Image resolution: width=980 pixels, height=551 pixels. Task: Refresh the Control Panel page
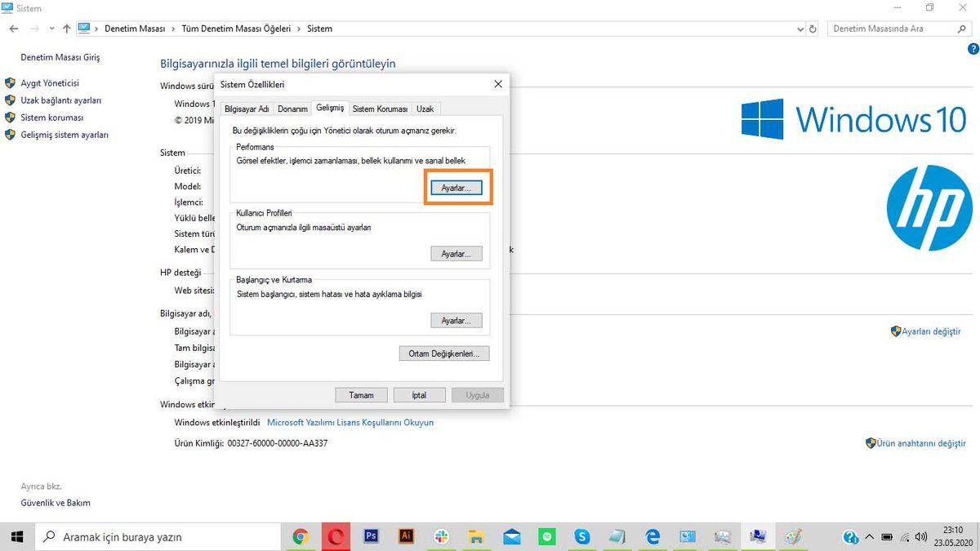tap(812, 29)
